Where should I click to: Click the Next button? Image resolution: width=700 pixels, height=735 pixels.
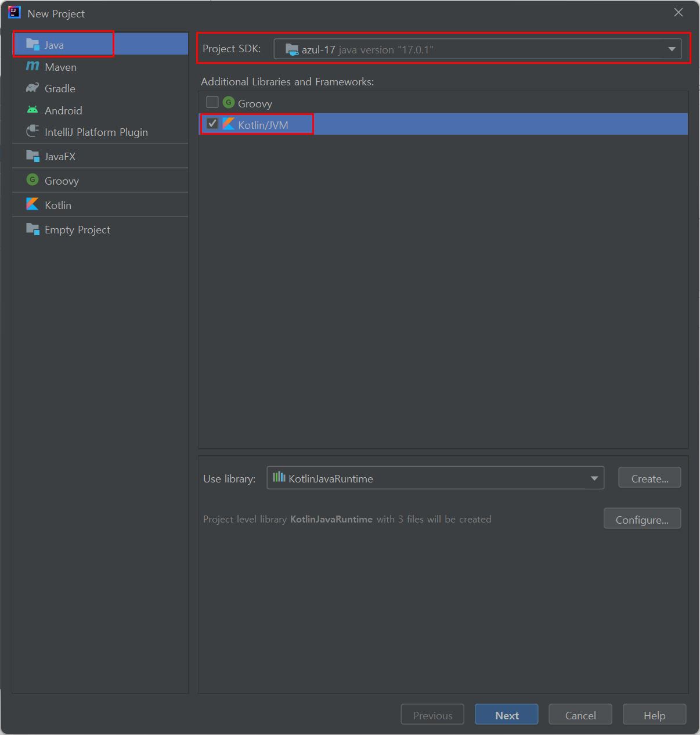point(506,715)
